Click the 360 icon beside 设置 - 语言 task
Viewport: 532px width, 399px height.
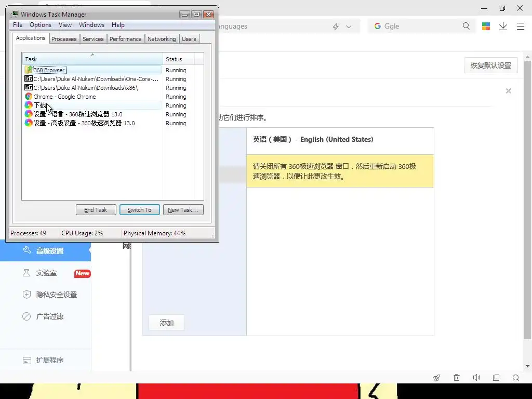click(x=29, y=114)
